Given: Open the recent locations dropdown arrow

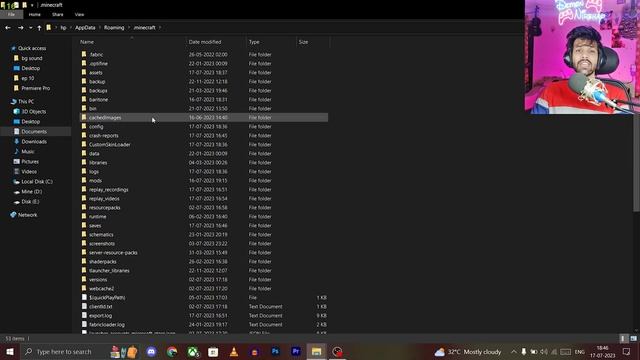Looking at the screenshot, I should [x=31, y=28].
